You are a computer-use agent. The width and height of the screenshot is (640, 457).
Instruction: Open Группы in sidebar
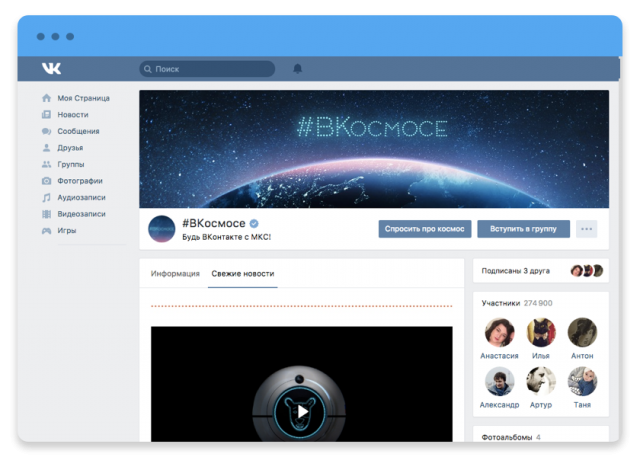pyautogui.click(x=71, y=164)
